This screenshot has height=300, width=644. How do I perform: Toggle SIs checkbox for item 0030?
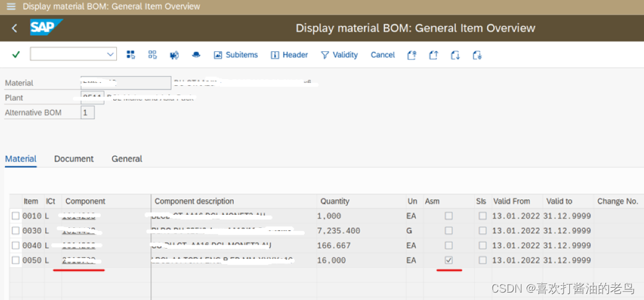(483, 230)
